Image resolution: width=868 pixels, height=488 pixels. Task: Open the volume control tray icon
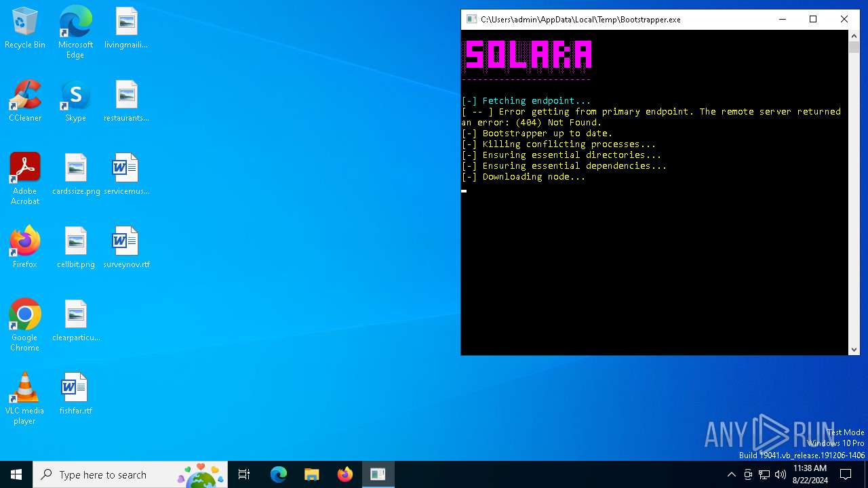tap(781, 474)
